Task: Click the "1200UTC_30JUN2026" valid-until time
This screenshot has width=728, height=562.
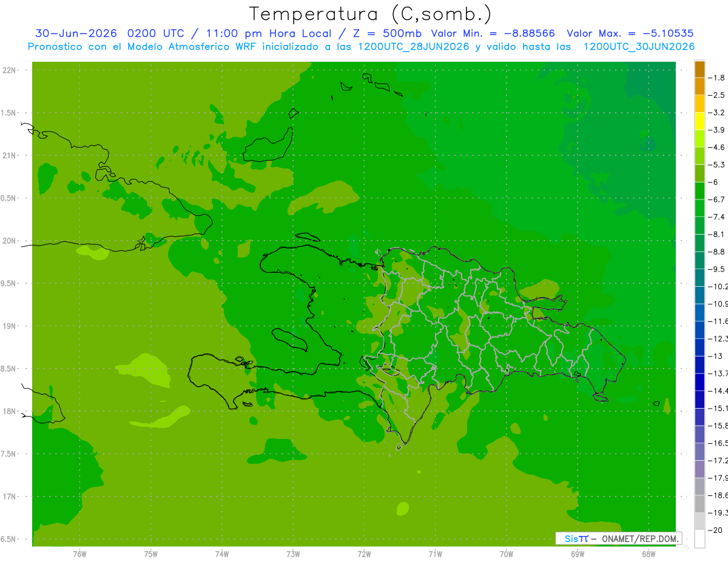Action: (x=639, y=47)
